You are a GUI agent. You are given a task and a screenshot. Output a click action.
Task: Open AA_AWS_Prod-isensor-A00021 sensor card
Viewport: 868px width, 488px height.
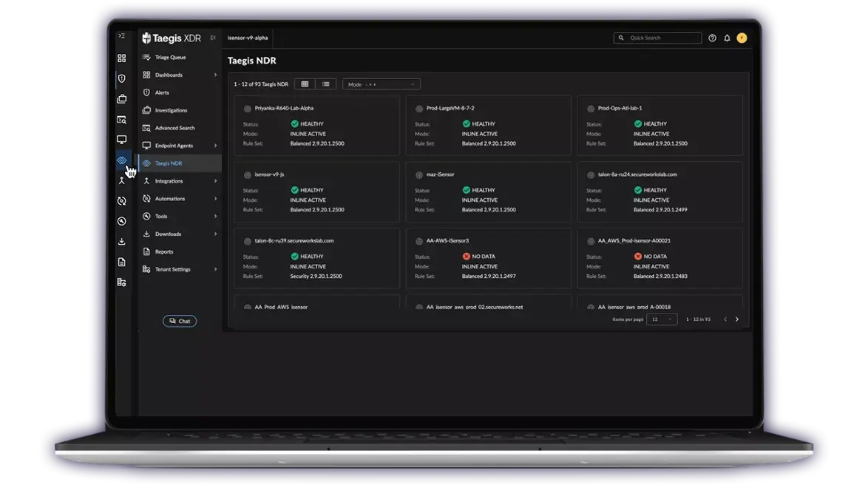[660, 259]
